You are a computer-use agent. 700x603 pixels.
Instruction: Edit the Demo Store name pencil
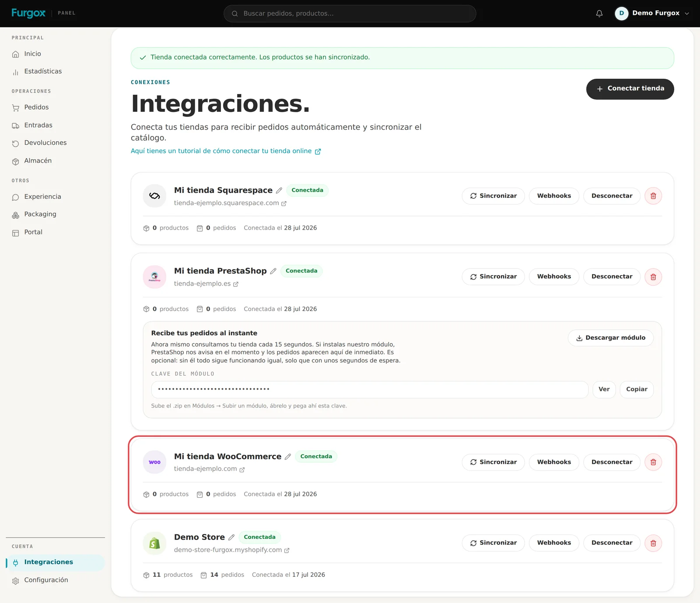tap(231, 537)
